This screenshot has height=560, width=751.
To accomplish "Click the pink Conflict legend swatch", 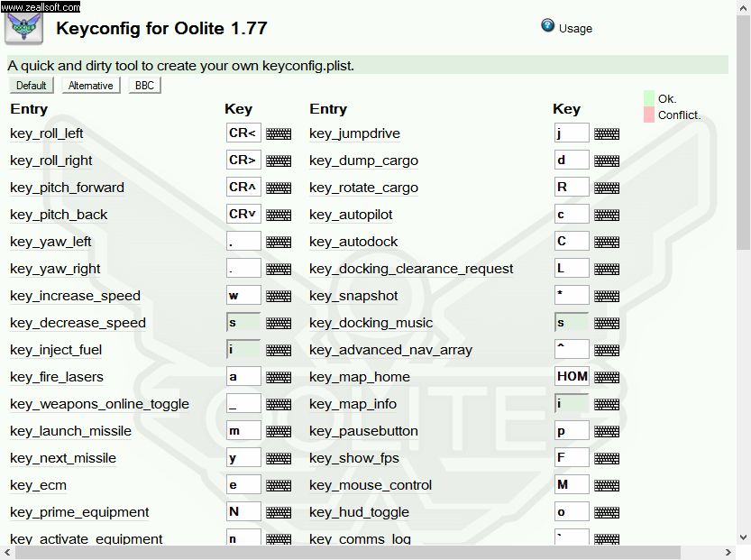I will click(649, 115).
